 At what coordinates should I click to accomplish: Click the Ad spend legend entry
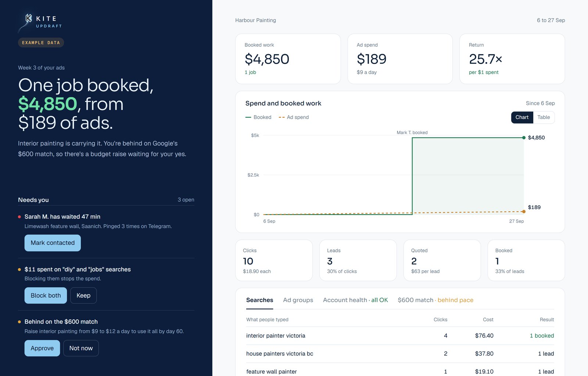click(294, 117)
